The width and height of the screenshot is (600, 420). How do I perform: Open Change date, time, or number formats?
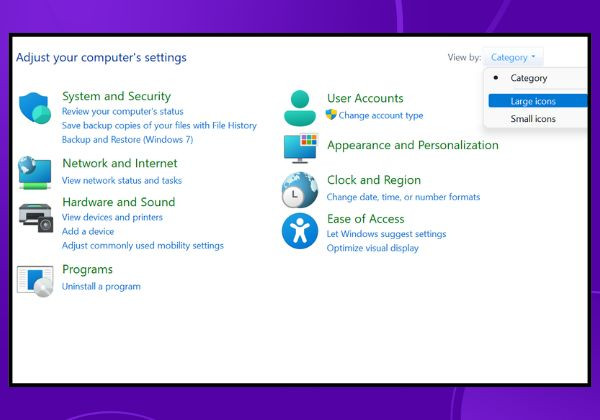[403, 197]
